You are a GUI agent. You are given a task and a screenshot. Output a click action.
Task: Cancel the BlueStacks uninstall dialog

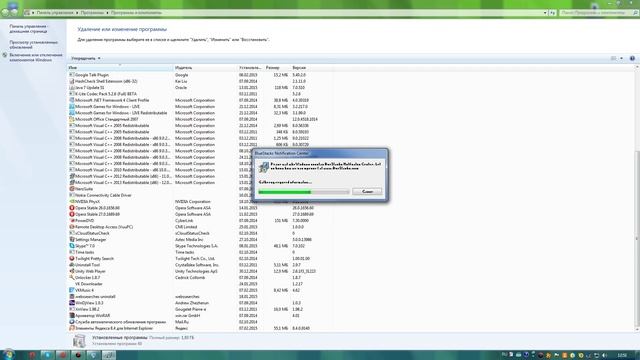tap(367, 191)
